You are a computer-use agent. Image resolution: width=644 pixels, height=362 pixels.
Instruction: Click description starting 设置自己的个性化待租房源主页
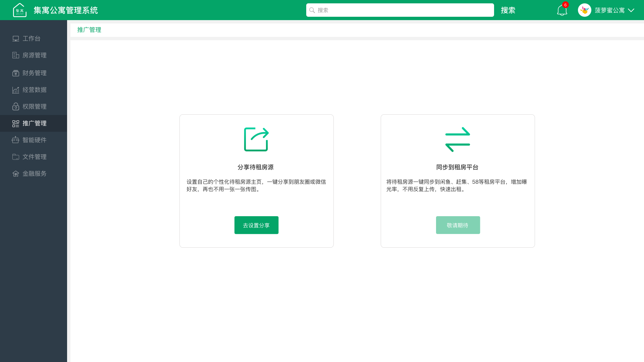pos(256,185)
